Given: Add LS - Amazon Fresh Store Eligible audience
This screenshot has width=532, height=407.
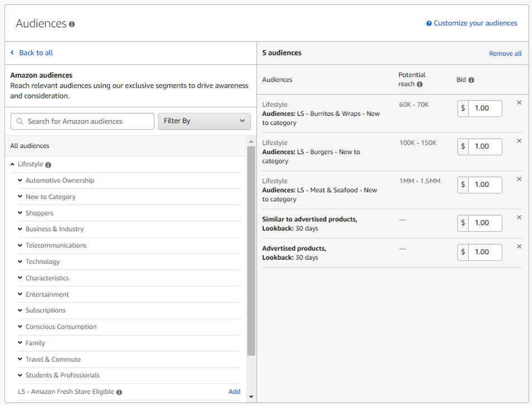Looking at the screenshot, I should 234,392.
